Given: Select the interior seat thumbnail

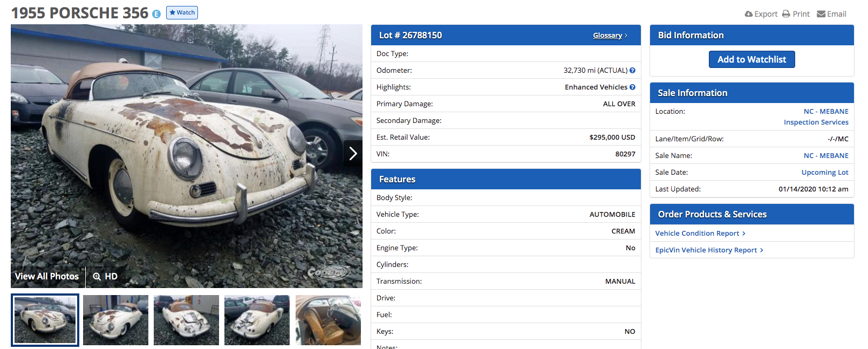Looking at the screenshot, I should [x=328, y=320].
